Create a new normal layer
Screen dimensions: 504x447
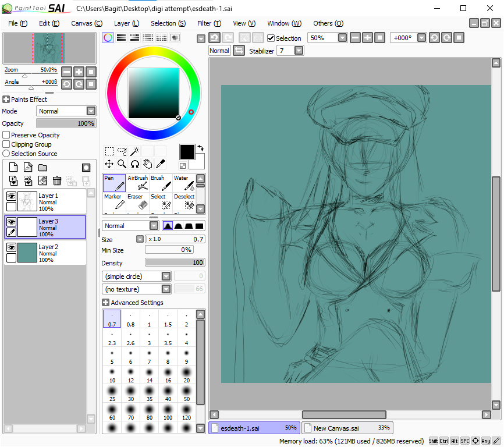tap(13, 168)
